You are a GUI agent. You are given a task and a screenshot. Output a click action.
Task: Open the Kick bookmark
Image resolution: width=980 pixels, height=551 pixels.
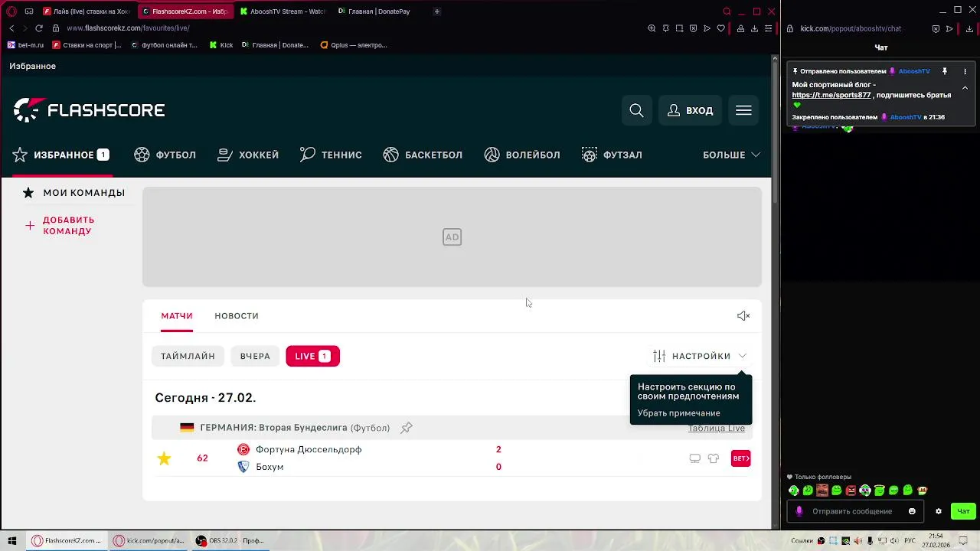tap(221, 45)
